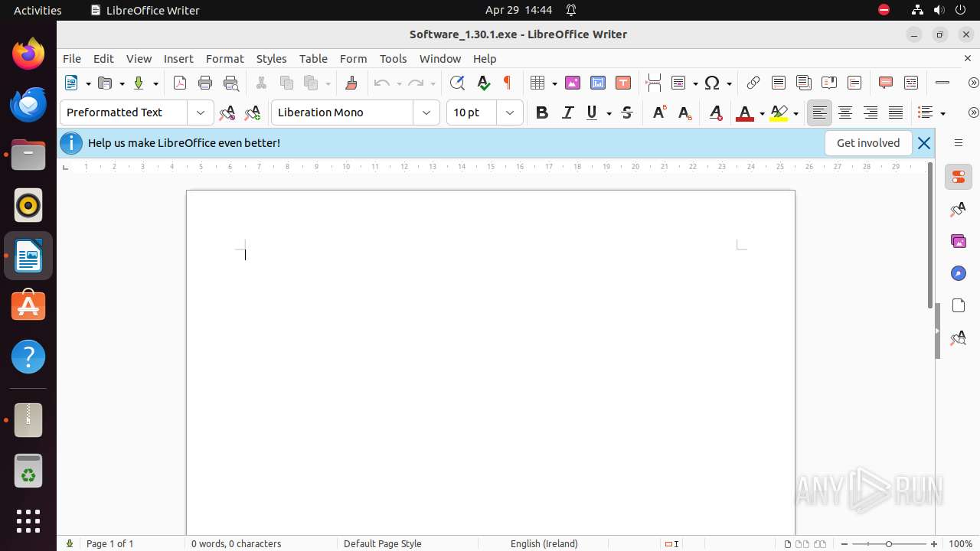
Task: Toggle Underline formatting
Action: click(592, 112)
